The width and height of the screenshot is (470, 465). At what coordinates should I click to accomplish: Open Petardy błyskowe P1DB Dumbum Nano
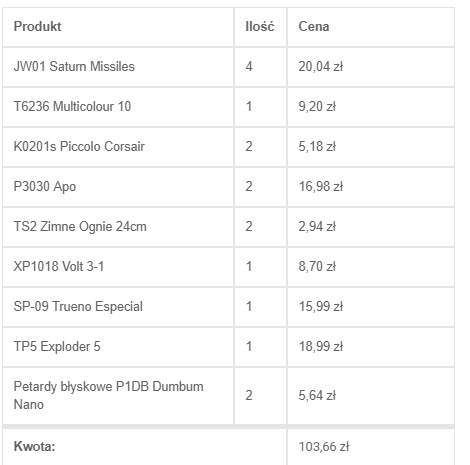108,395
